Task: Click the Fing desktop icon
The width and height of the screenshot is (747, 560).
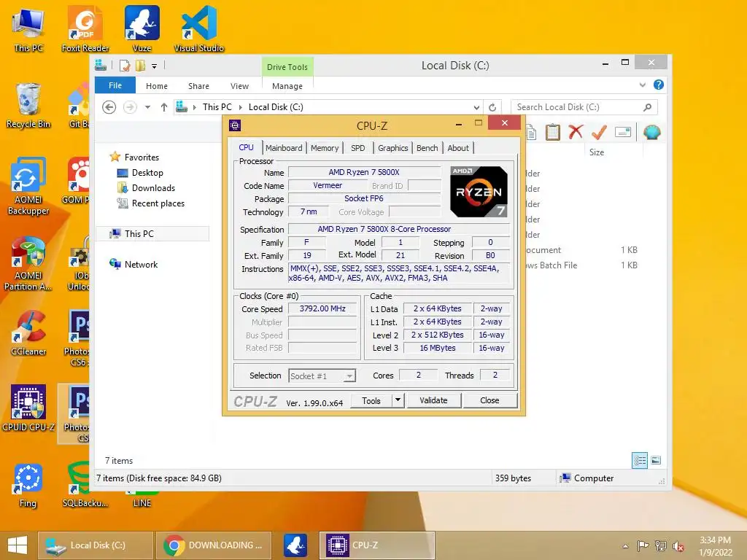Action: [x=28, y=486]
